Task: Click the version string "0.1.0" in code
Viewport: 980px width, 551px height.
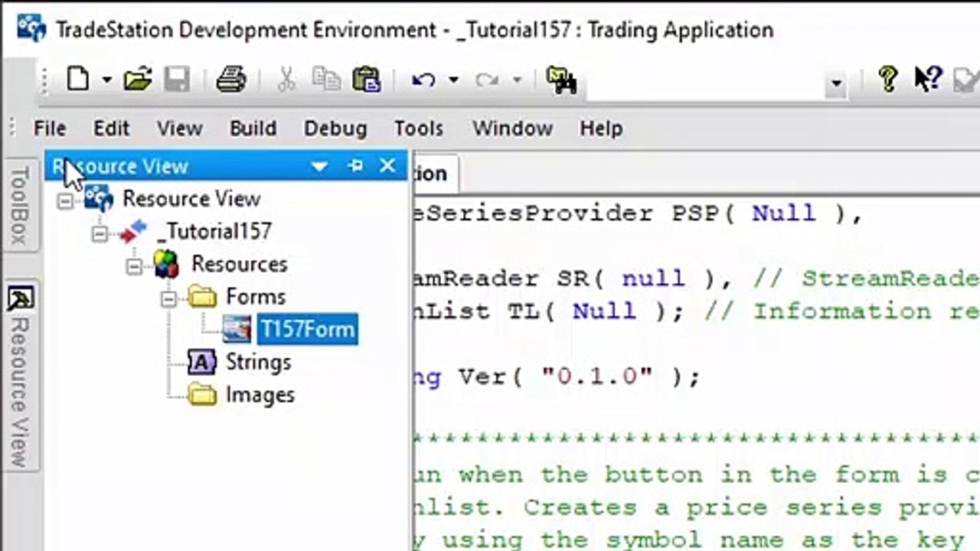Action: pos(598,377)
